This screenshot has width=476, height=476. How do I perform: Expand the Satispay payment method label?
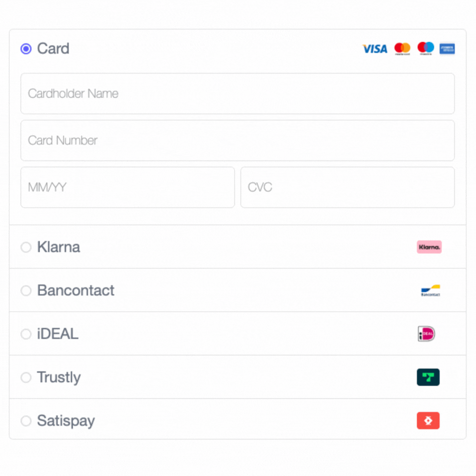pos(66,420)
